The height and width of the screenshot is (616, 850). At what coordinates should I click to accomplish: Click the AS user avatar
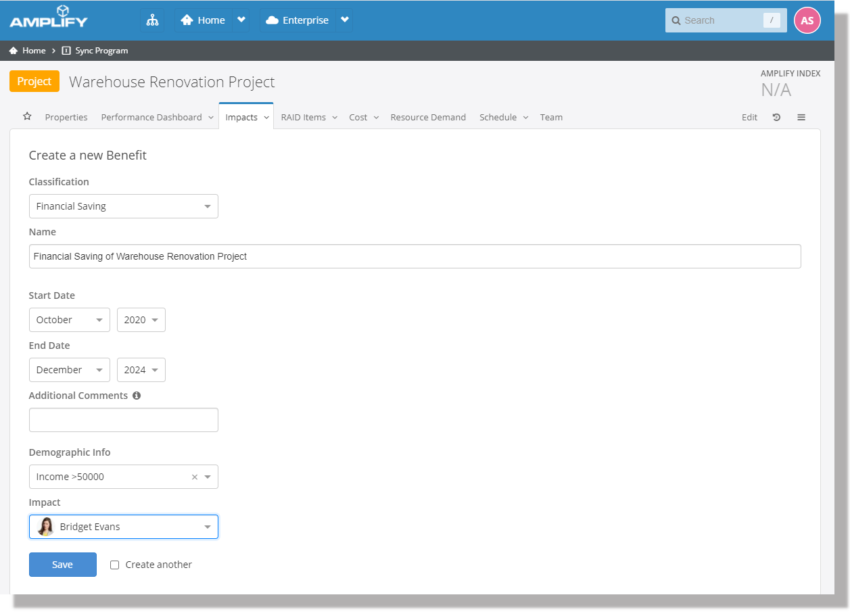807,20
